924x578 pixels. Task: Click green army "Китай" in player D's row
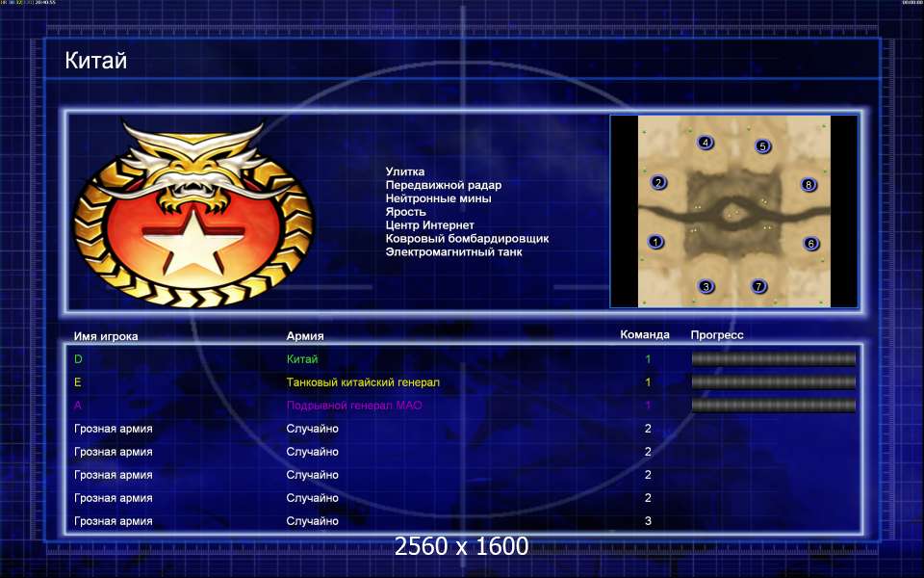[x=302, y=359]
